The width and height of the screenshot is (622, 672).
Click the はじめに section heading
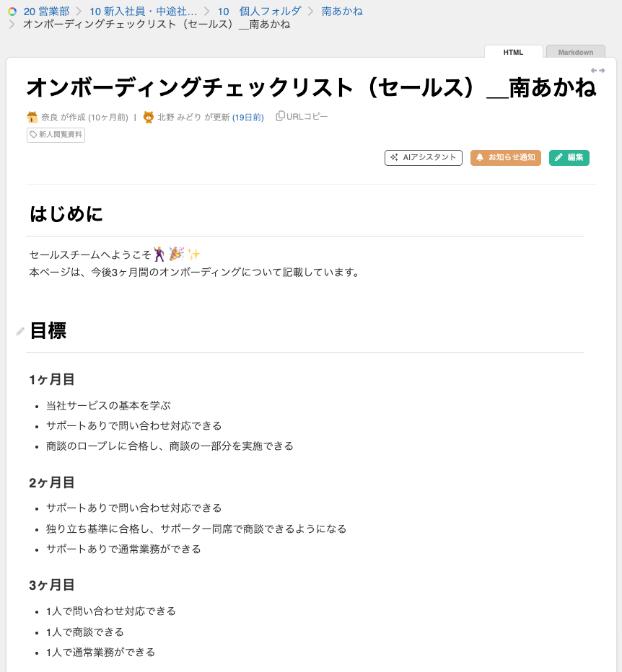[x=66, y=214]
